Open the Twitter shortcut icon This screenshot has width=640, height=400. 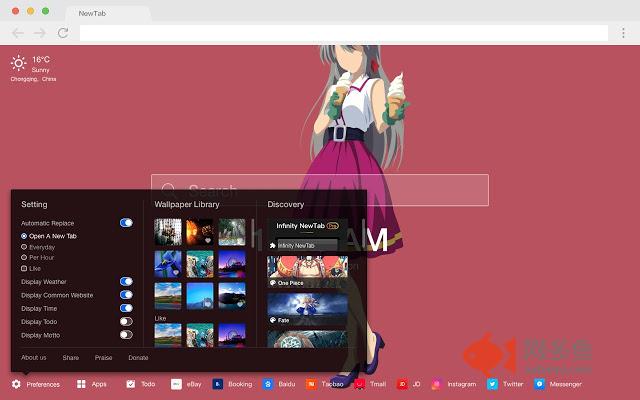(493, 384)
